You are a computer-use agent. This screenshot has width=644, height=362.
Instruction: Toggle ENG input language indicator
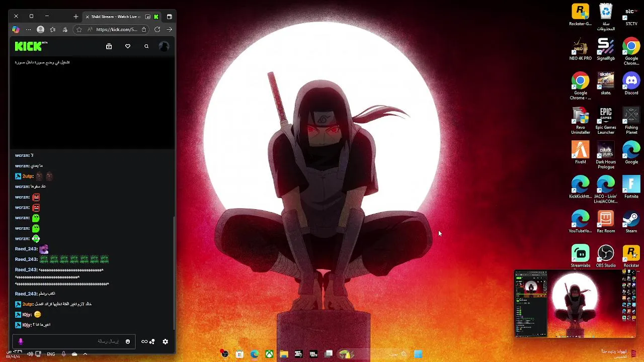coord(51,354)
